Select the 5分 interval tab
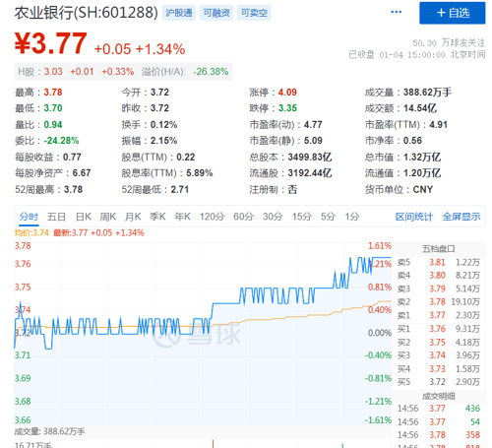492x448 pixels. point(328,217)
